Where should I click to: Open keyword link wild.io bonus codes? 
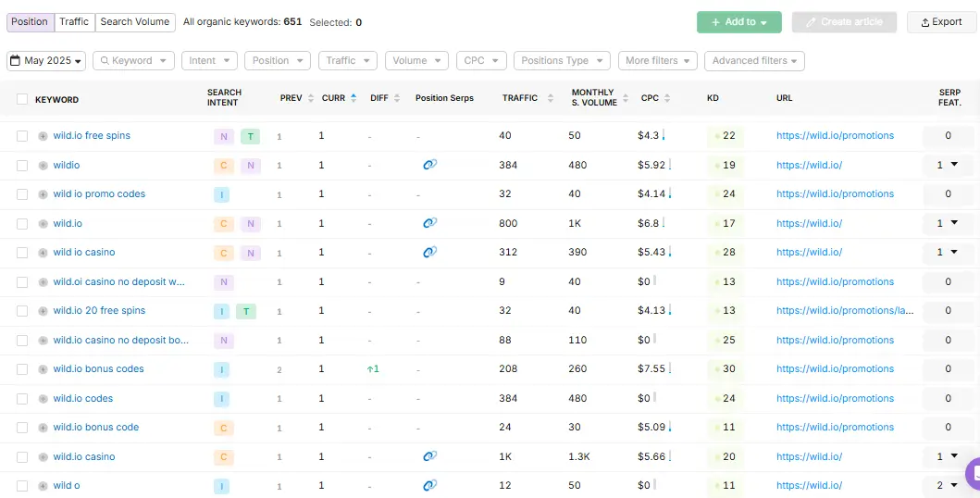pyautogui.click(x=98, y=368)
